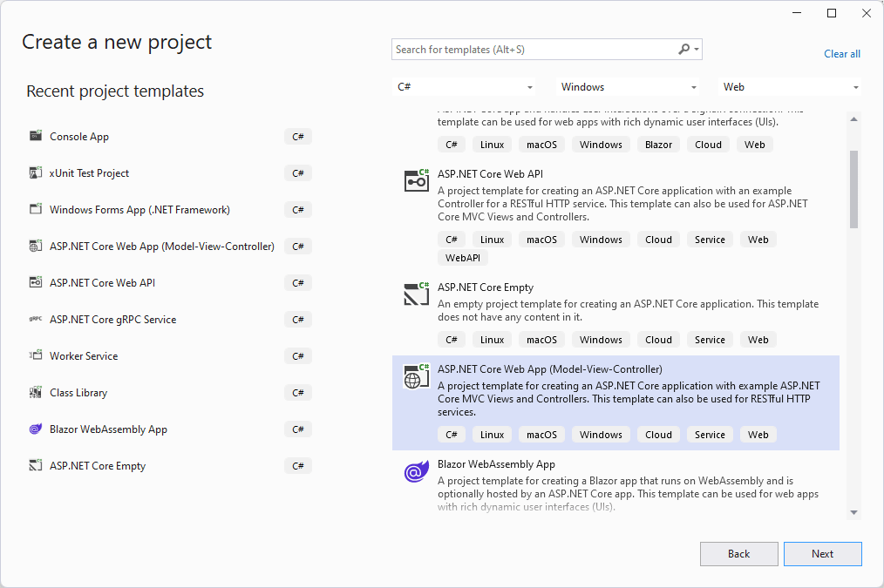Screen dimensions: 884x588
Task: Click the Console App icon in recent templates
Action: [x=36, y=135]
